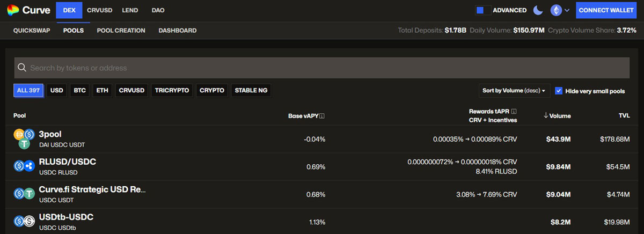
Task: Filter pools by TRICRYPTO
Action: (172, 90)
